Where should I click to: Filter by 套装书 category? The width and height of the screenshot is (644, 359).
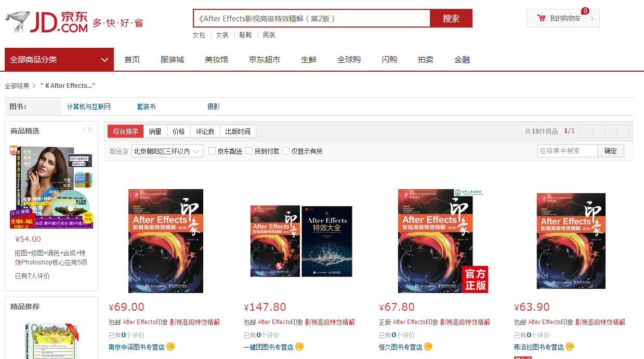coord(146,107)
